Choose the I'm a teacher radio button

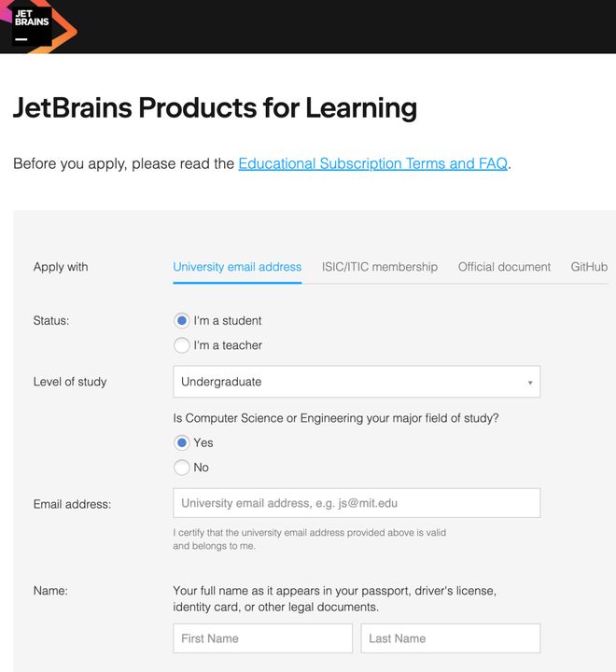(182, 345)
